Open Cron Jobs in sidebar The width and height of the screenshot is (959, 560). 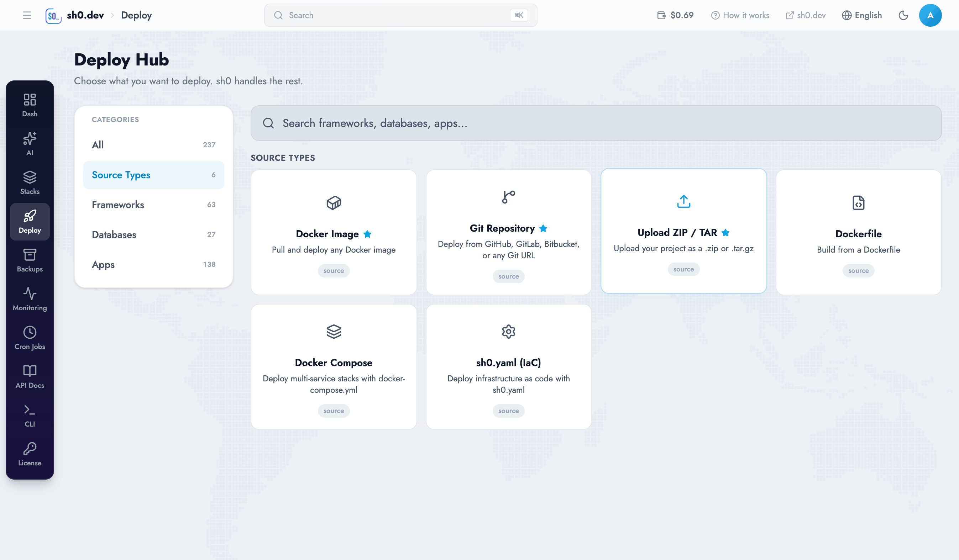(30, 338)
